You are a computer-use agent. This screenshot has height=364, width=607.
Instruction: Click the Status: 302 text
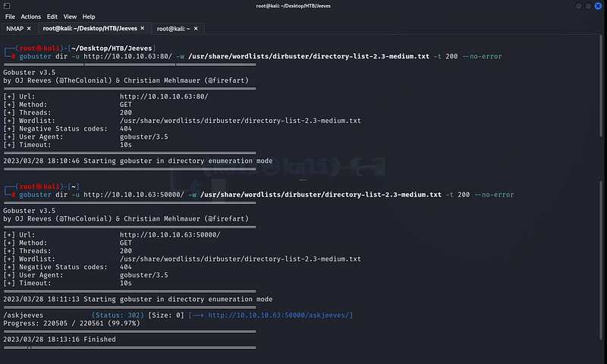tap(118, 315)
